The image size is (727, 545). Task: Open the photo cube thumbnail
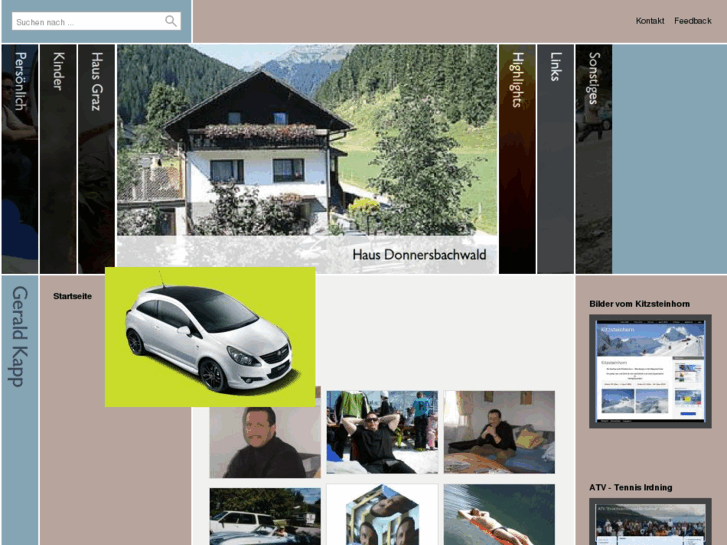tap(382, 514)
